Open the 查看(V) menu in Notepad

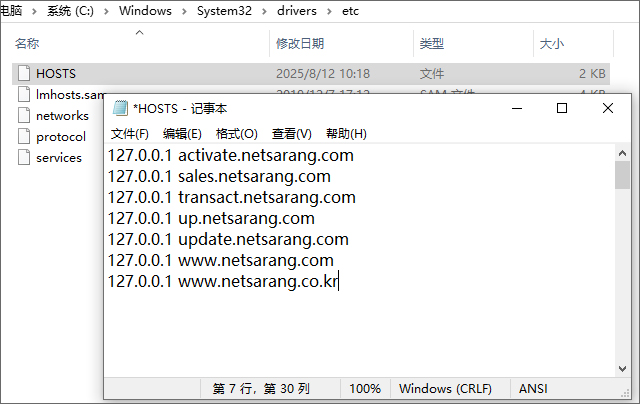click(x=291, y=134)
